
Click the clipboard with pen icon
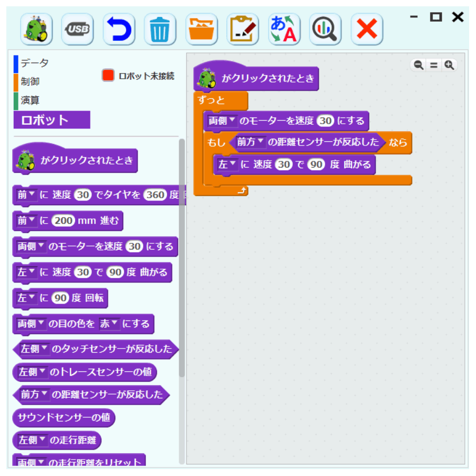tap(243, 29)
